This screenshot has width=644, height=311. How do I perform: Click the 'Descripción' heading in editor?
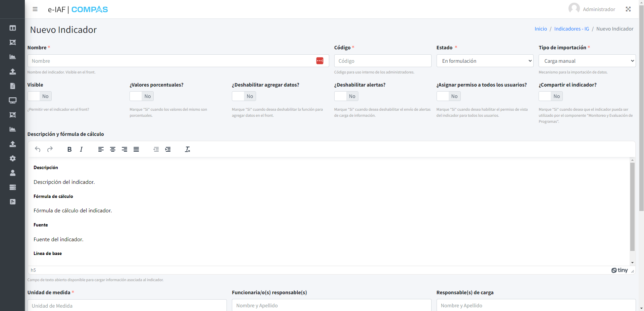click(46, 167)
